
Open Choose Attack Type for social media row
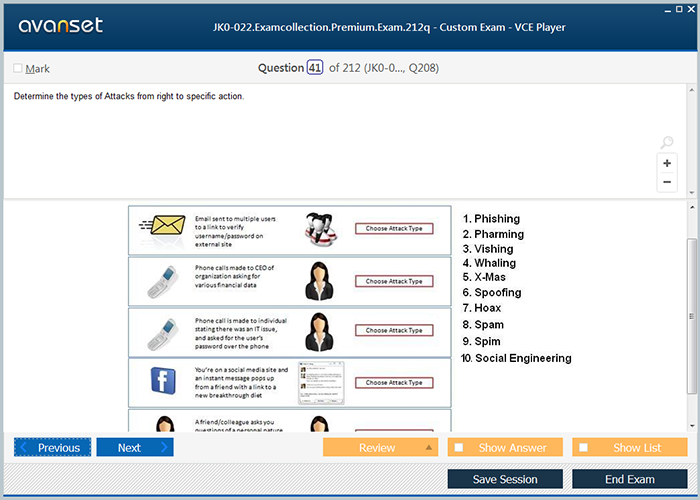pos(394,383)
